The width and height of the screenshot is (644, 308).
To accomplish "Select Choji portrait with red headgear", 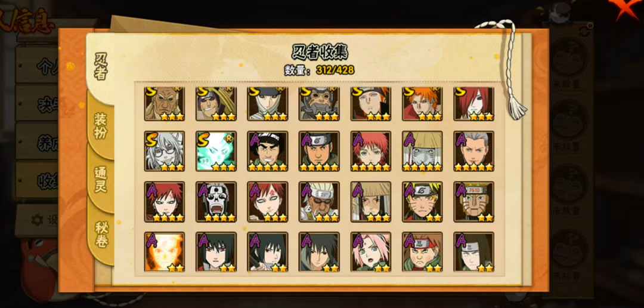I will click(423, 252).
